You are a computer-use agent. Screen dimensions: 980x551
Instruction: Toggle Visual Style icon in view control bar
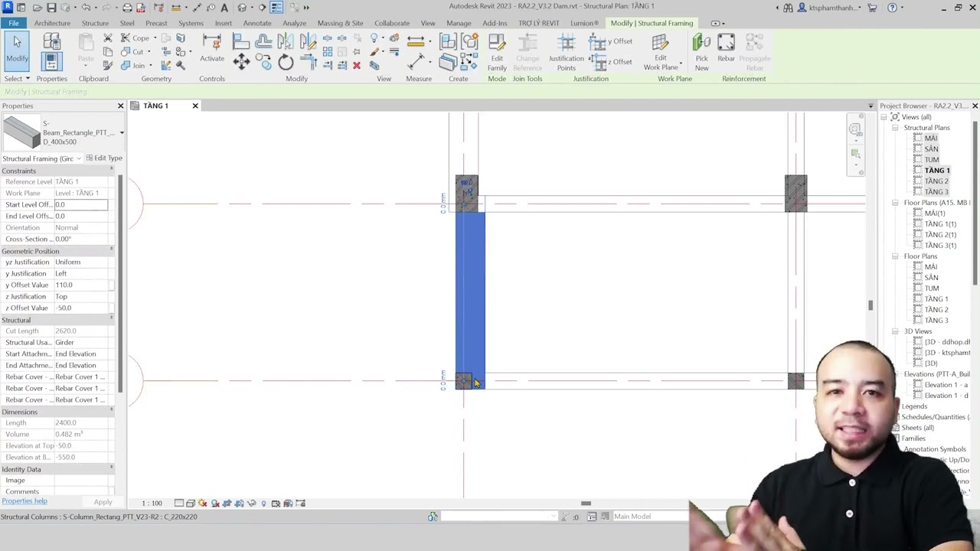[x=191, y=504]
